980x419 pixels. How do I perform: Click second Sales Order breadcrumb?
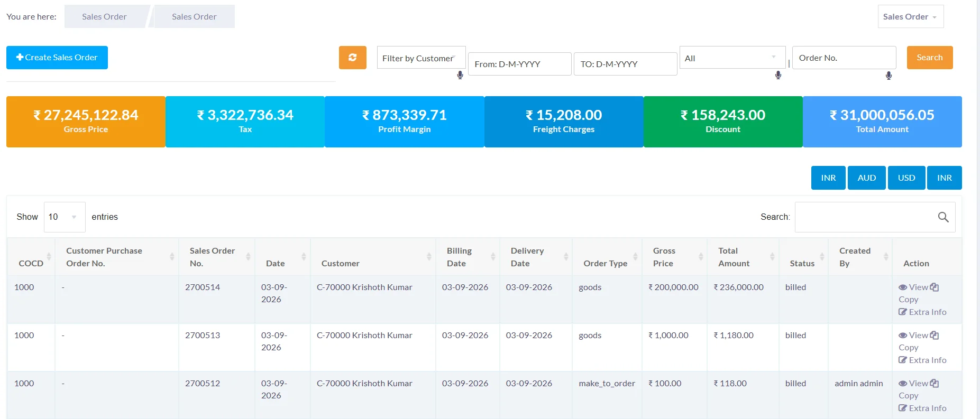pyautogui.click(x=194, y=16)
